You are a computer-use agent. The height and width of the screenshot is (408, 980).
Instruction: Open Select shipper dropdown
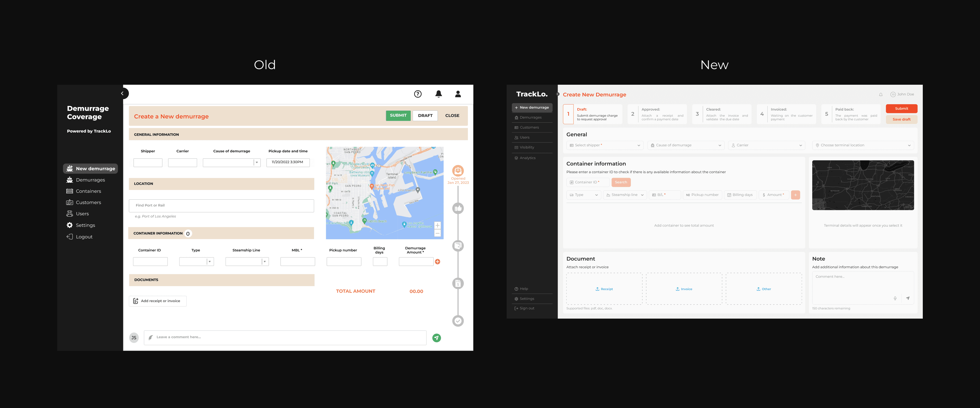[604, 145]
